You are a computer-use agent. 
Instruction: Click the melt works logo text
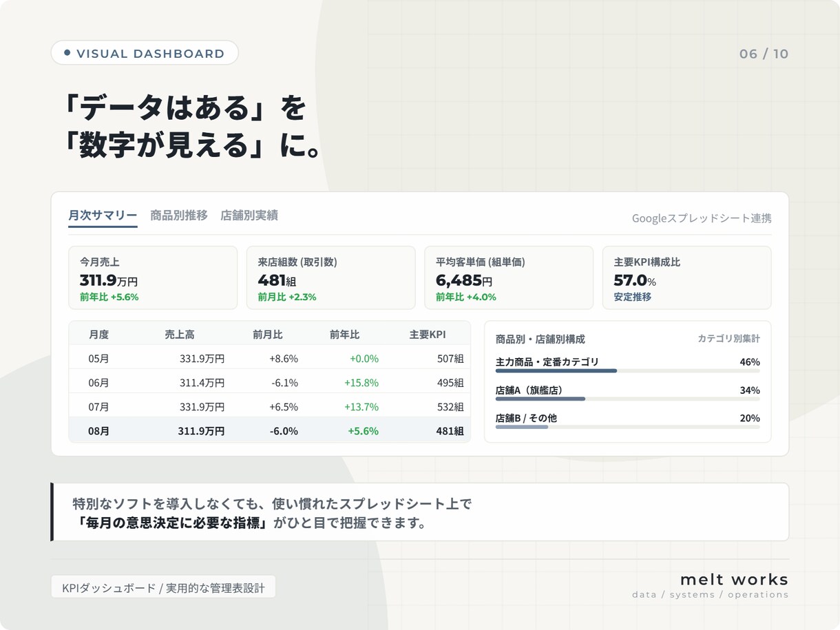(734, 579)
